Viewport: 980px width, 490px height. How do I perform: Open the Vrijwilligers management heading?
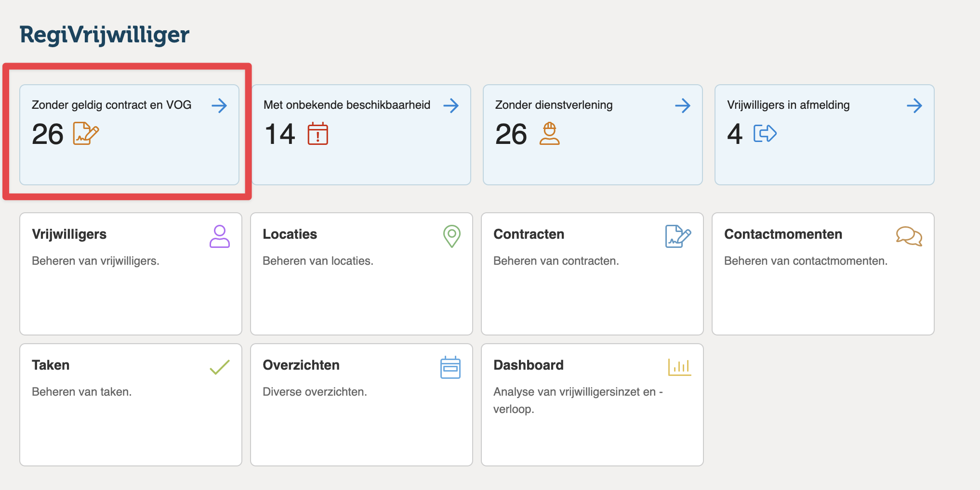pyautogui.click(x=69, y=234)
